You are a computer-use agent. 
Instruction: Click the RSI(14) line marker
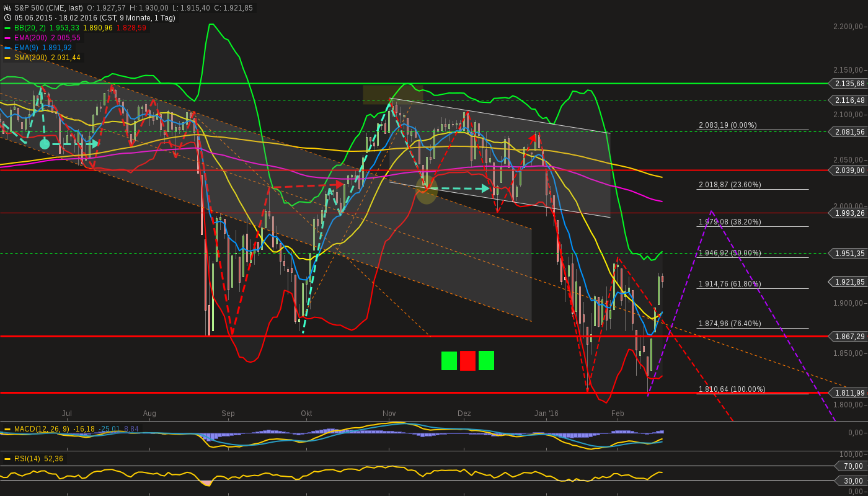click(9, 459)
